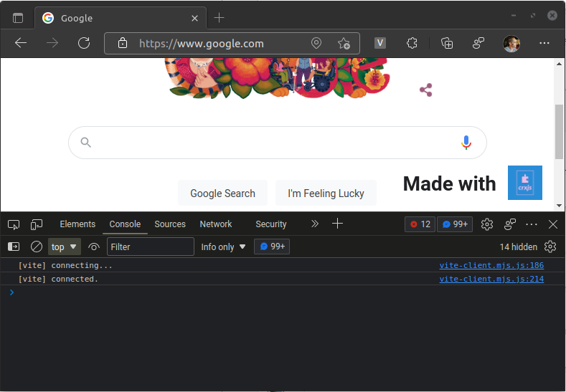The height and width of the screenshot is (392, 566).
Task: Click the [vite] connected. log message
Action: (58, 279)
